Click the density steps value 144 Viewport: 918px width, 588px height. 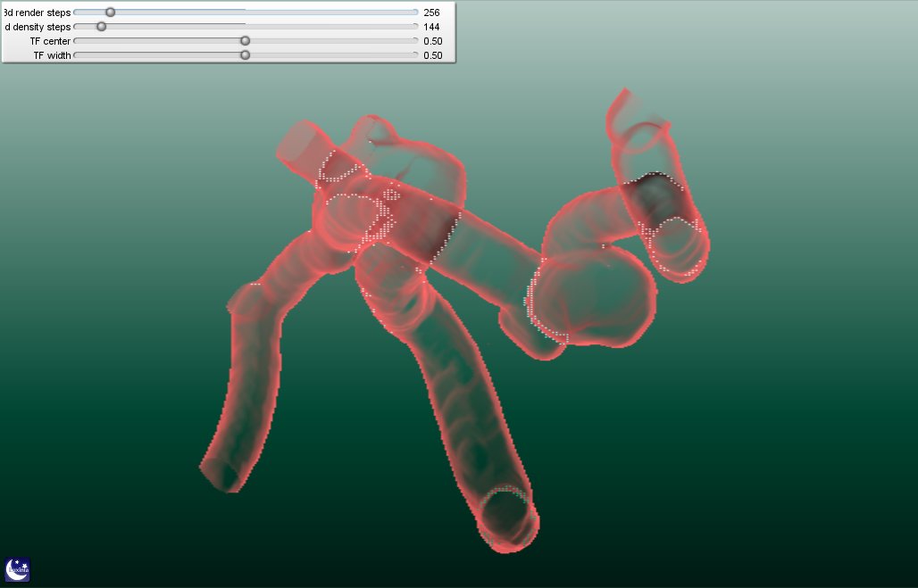[432, 27]
